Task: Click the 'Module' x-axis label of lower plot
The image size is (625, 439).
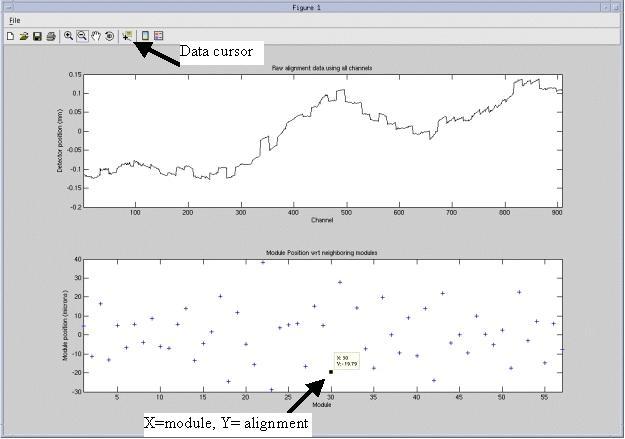Action: (322, 405)
